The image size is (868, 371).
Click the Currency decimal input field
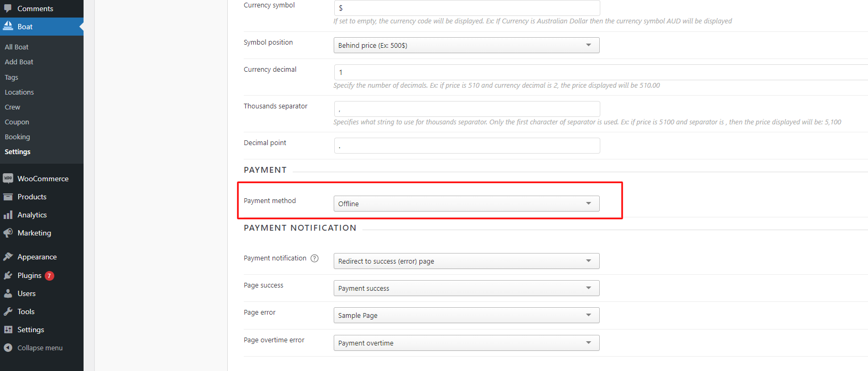pyautogui.click(x=601, y=72)
